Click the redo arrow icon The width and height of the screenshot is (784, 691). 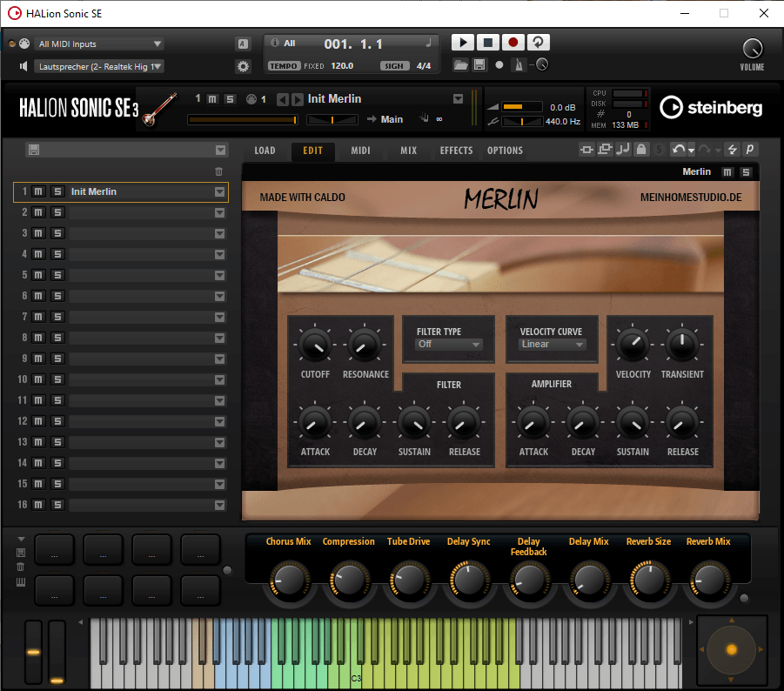(x=705, y=150)
